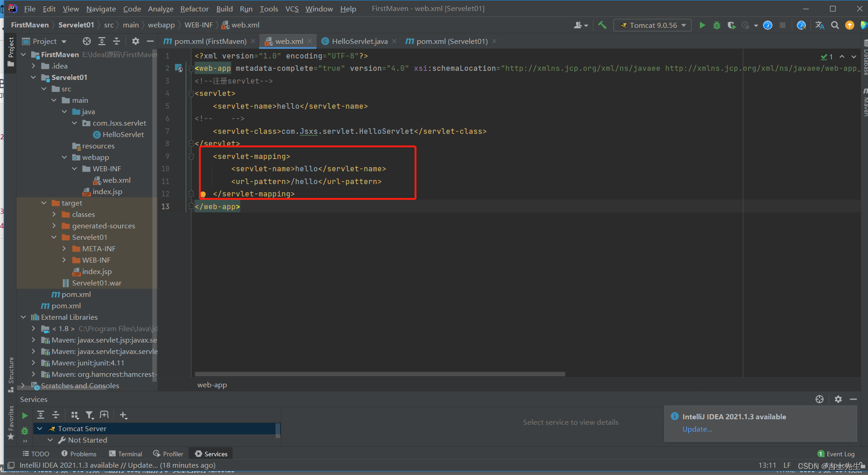Select HelloServlet class in project tree
The image size is (868, 475).
119,135
